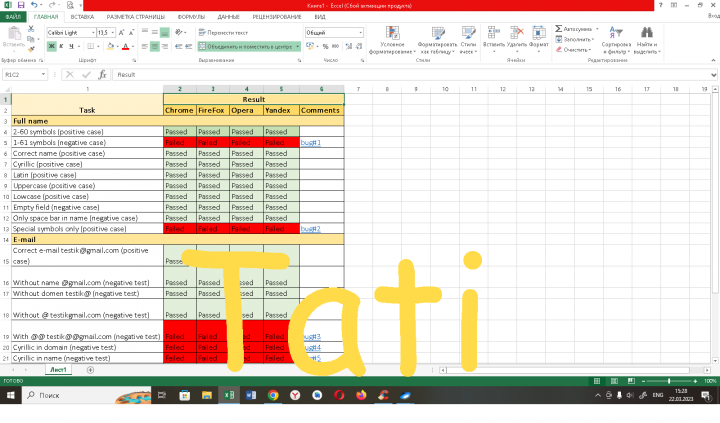Screen dimensions: 720x423
Task: Add new sheet with plus button
Action: tap(90, 370)
